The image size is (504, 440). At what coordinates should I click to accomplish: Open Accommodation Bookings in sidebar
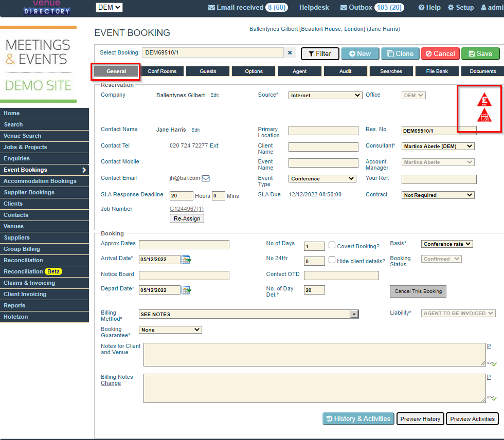click(x=44, y=181)
